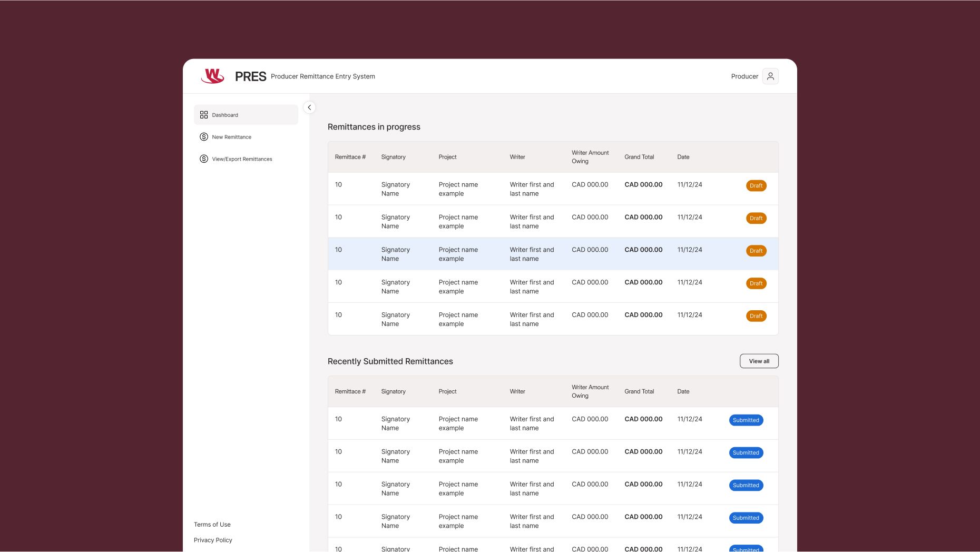Click Project header in progress table
Image resolution: width=980 pixels, height=552 pixels.
point(448,157)
